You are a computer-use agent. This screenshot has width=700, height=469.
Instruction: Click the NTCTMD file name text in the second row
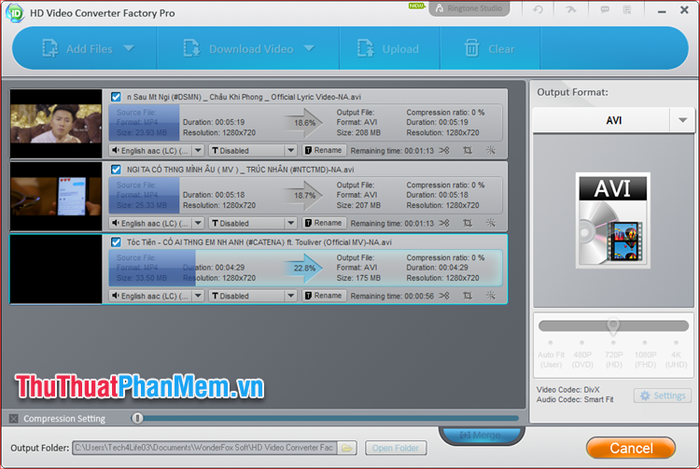[x=240, y=170]
